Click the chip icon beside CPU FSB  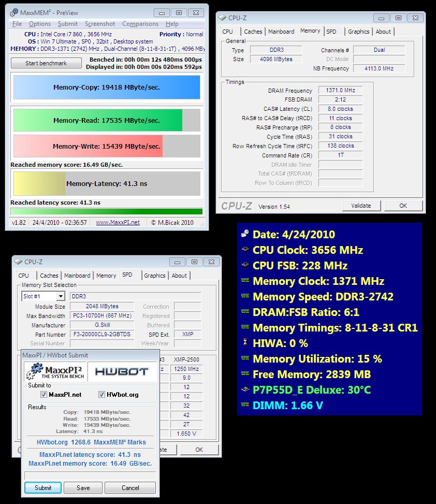tap(245, 265)
